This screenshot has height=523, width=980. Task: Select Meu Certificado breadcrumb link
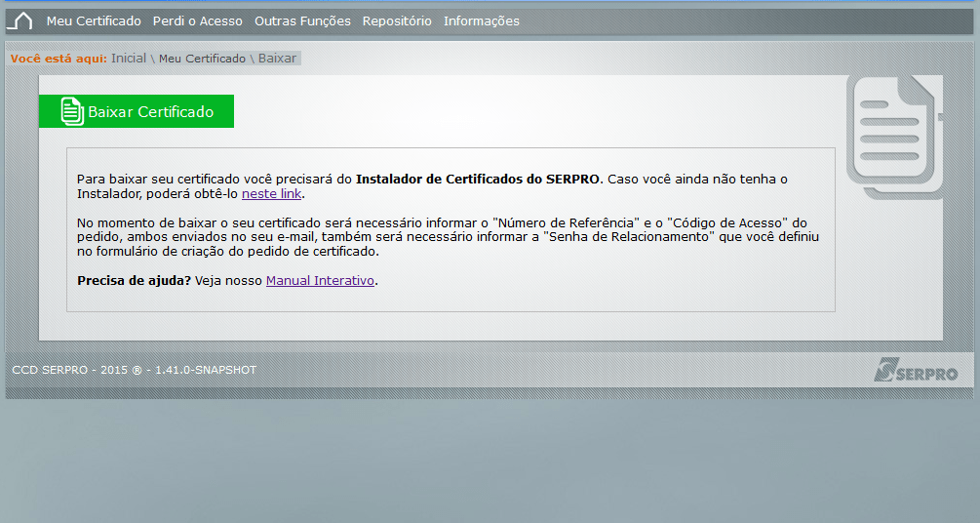tap(202, 59)
